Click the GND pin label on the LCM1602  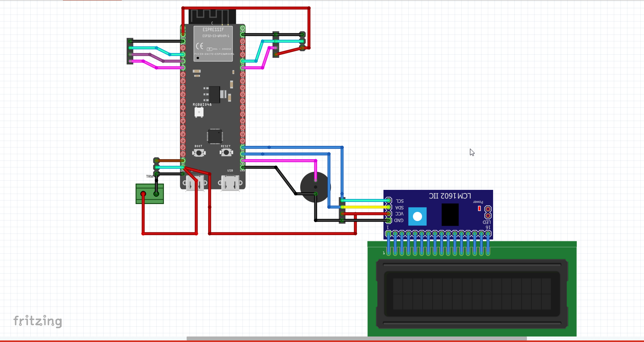tap(399, 221)
